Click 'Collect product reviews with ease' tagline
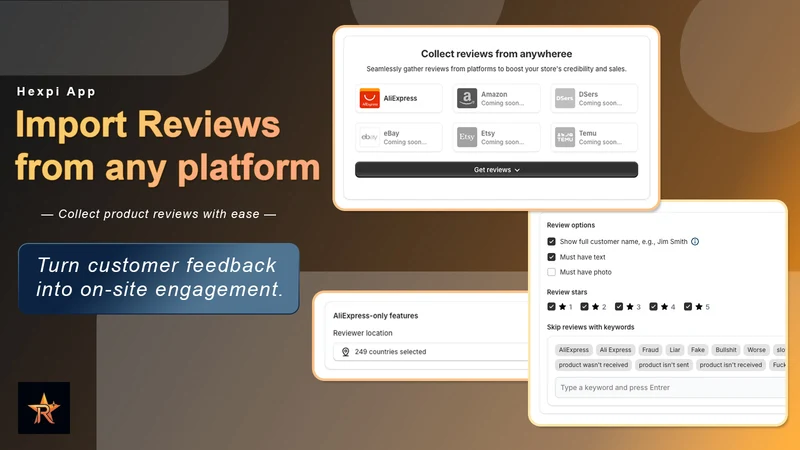This screenshot has height=450, width=800. 159,214
